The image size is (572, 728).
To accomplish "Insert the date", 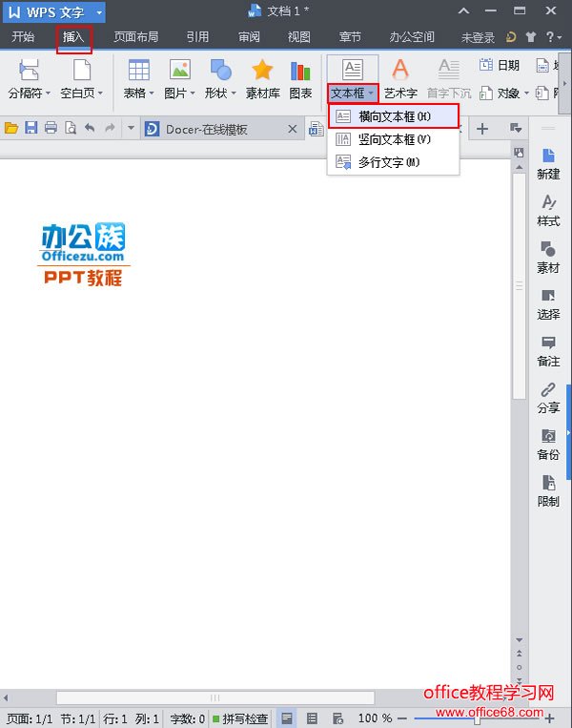I will (500, 66).
